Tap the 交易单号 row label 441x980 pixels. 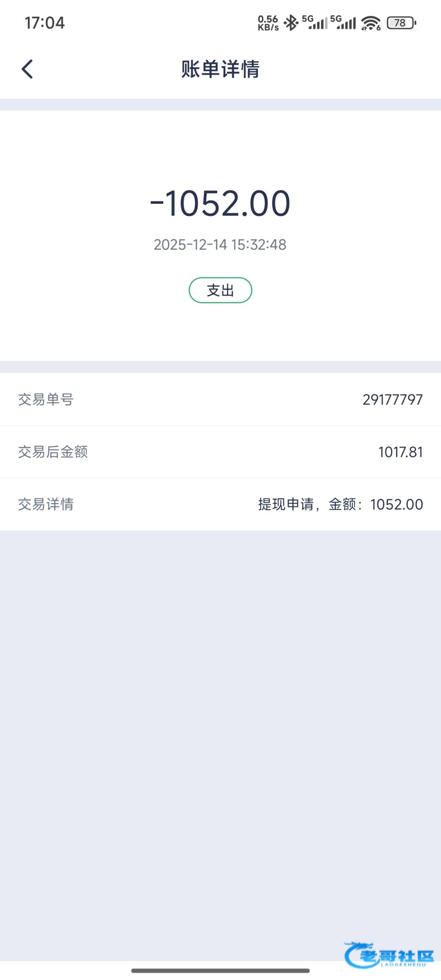(x=46, y=399)
